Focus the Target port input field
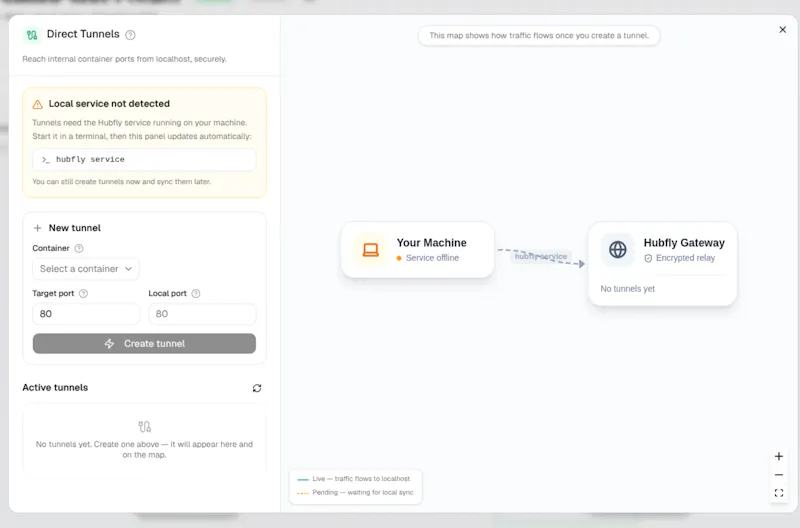This screenshot has height=528, width=800. (x=86, y=314)
